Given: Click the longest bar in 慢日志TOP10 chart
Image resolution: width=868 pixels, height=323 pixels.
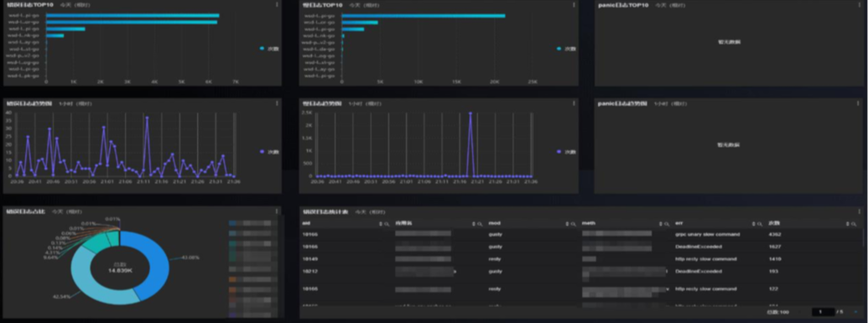Looking at the screenshot, I should click(x=423, y=15).
